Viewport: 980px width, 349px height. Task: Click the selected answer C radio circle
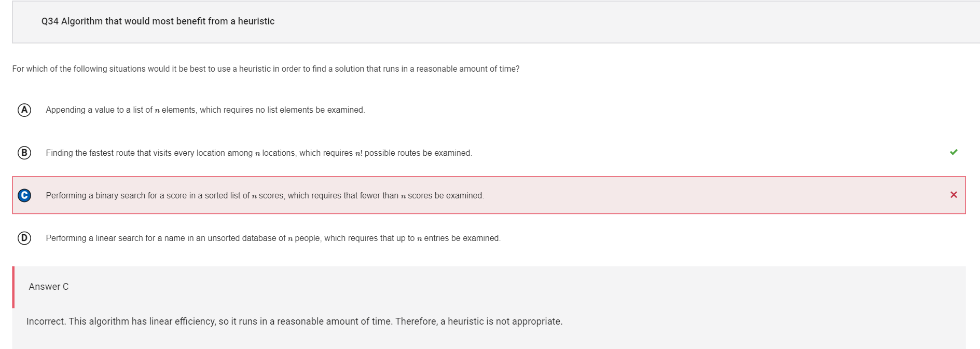24,195
